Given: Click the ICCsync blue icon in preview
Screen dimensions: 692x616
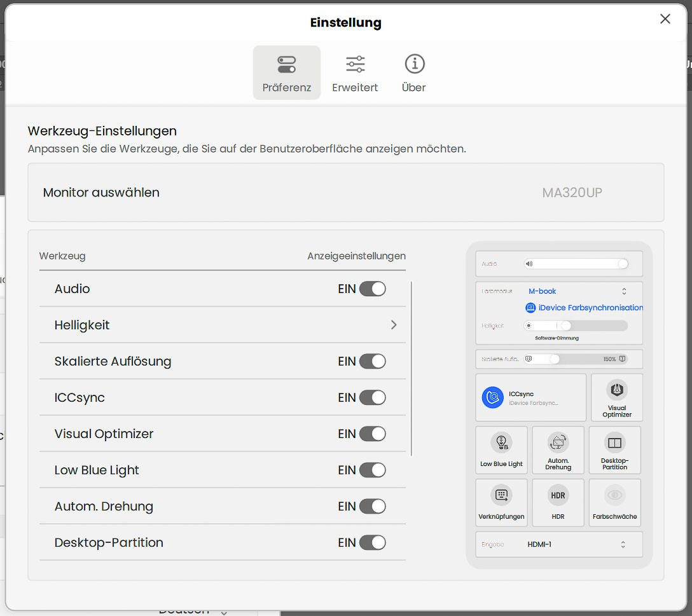Looking at the screenshot, I should click(492, 397).
